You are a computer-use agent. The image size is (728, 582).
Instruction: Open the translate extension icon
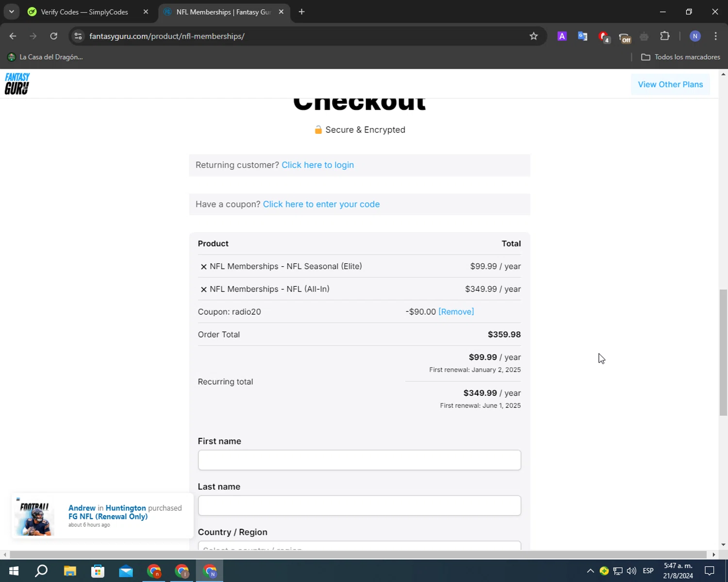582,36
